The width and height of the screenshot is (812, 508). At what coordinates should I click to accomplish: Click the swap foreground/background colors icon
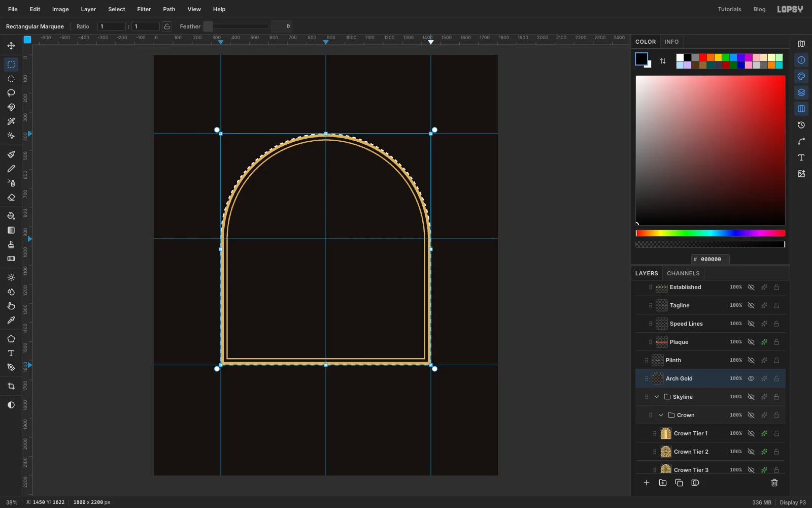coord(663,61)
